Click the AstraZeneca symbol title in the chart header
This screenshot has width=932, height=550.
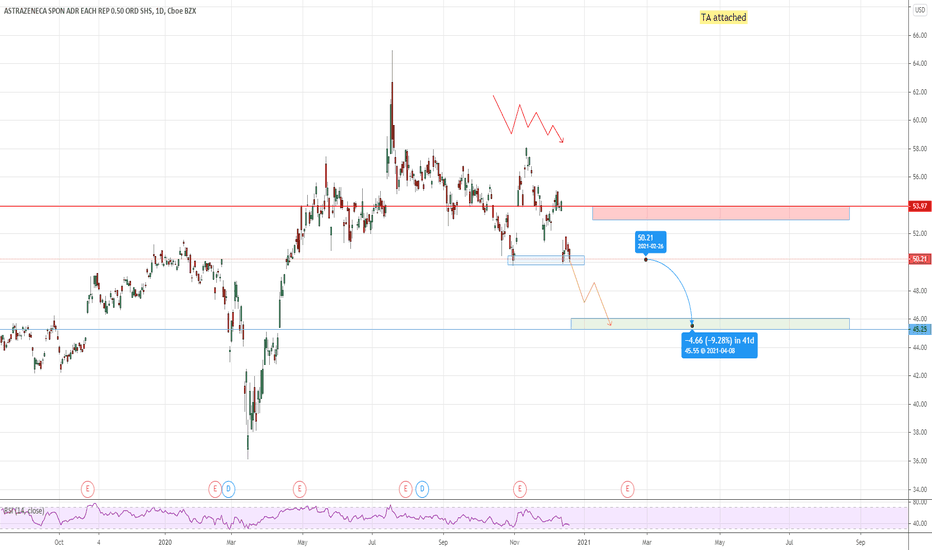(100, 11)
